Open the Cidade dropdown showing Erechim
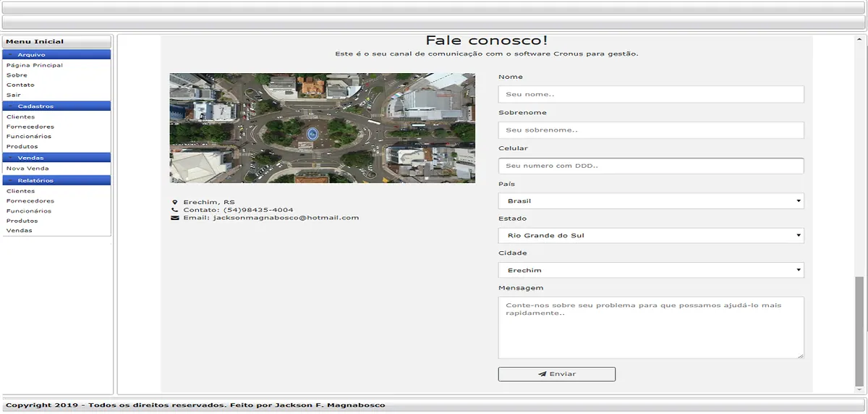This screenshot has width=868, height=414. [x=651, y=270]
